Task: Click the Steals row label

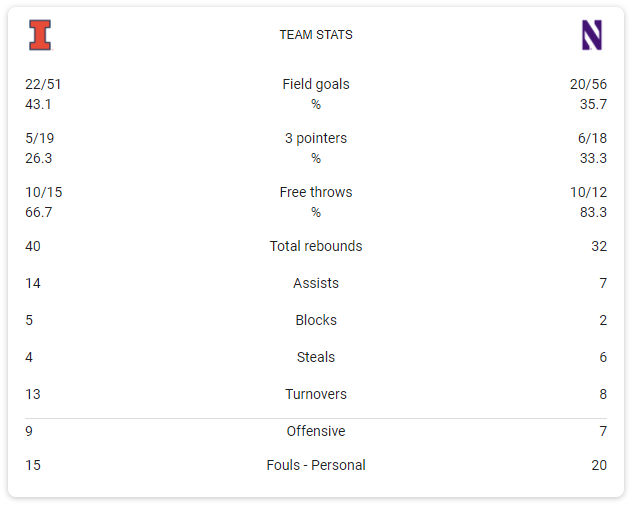Action: click(316, 358)
